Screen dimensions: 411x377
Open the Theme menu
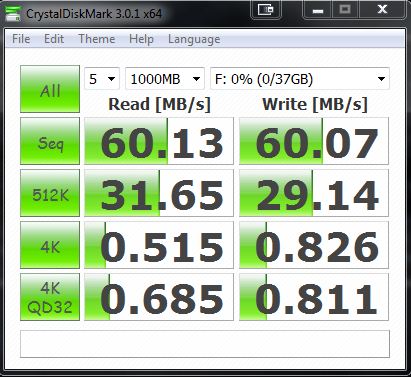pyautogui.click(x=97, y=39)
